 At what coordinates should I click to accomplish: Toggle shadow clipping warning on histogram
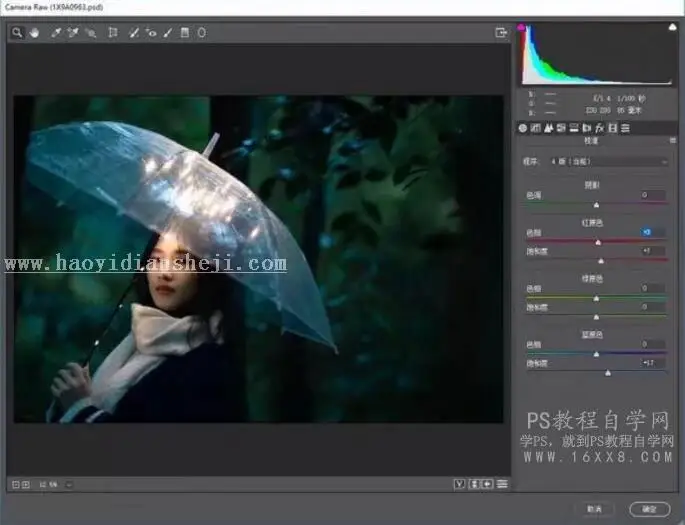point(521,28)
